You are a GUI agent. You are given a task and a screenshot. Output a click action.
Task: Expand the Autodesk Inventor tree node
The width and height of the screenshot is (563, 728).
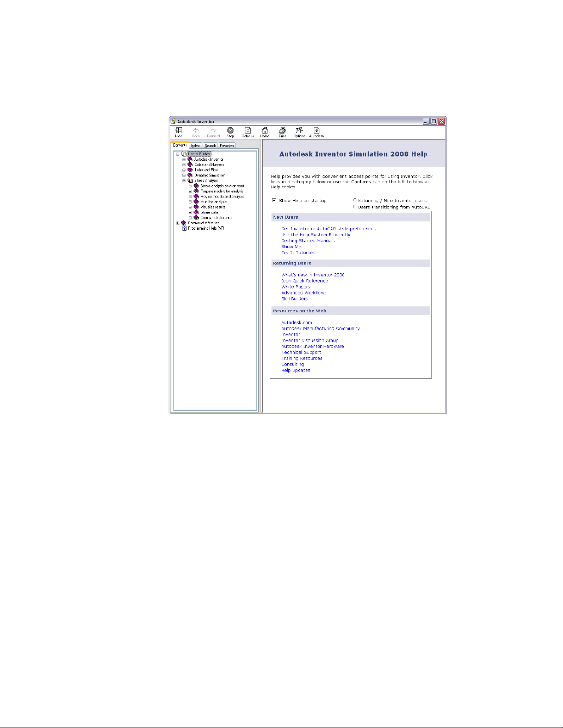tap(184, 159)
